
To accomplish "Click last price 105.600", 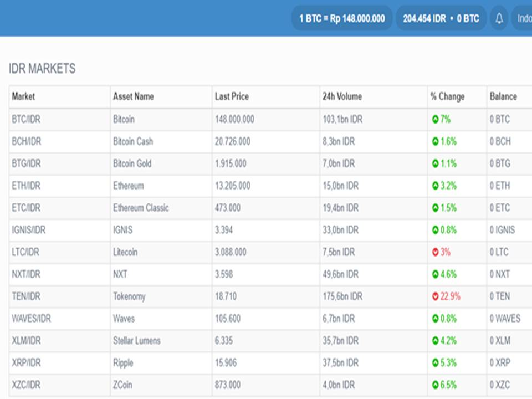I will pyautogui.click(x=228, y=319).
